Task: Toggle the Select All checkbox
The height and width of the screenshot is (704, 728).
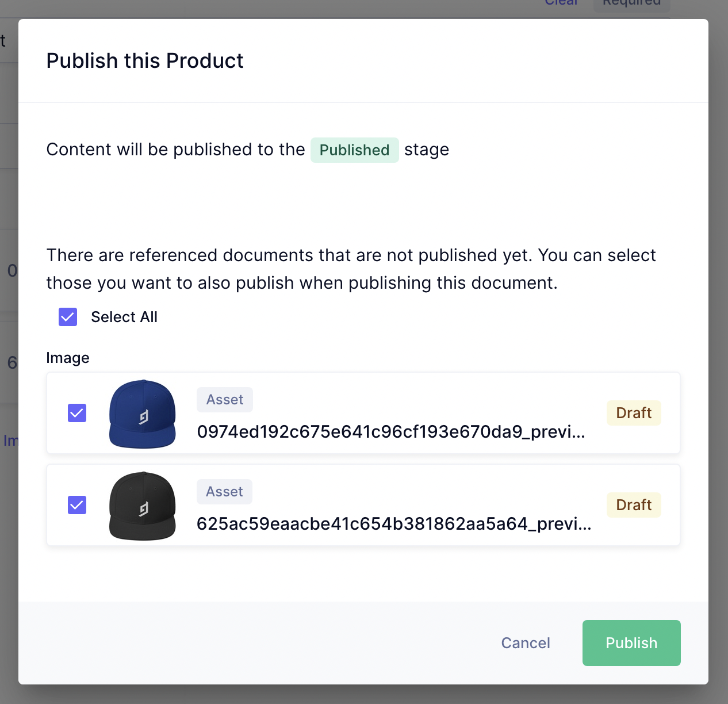Action: point(68,317)
